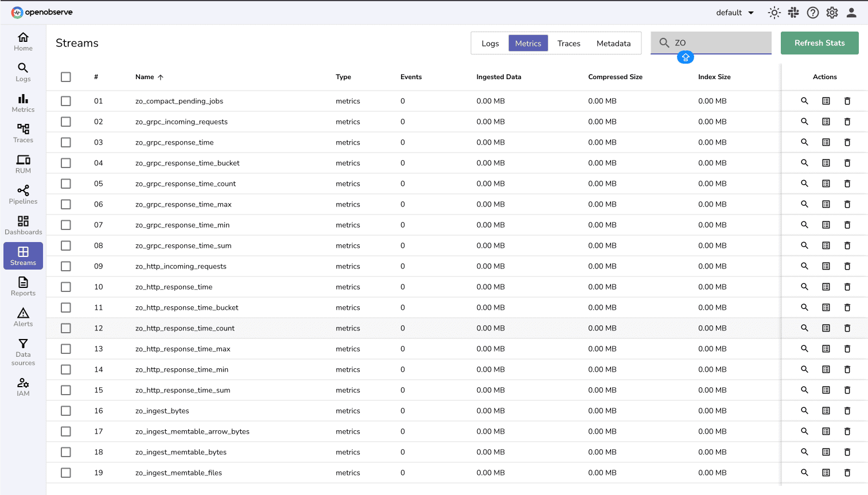The height and width of the screenshot is (495, 868).
Task: Open the Metadata tab
Action: pyautogui.click(x=613, y=43)
